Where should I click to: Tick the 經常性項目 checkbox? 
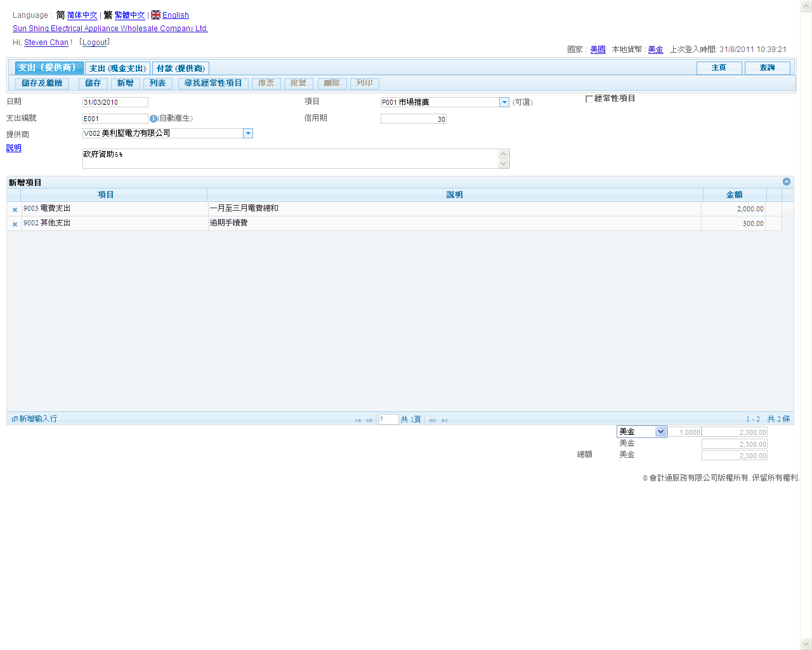pos(589,99)
